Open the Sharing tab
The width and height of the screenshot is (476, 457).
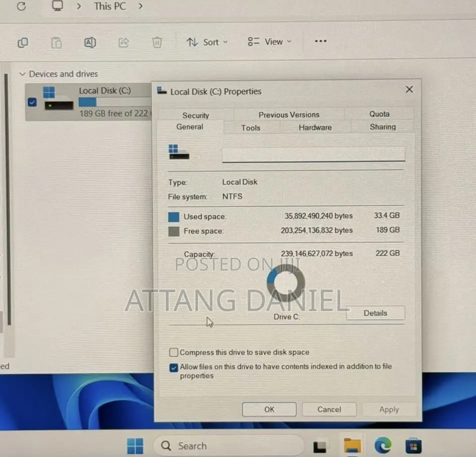[x=383, y=127]
